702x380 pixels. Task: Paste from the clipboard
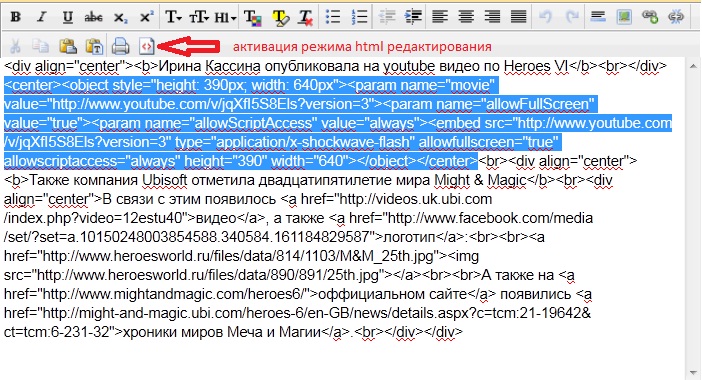pyautogui.click(x=68, y=46)
